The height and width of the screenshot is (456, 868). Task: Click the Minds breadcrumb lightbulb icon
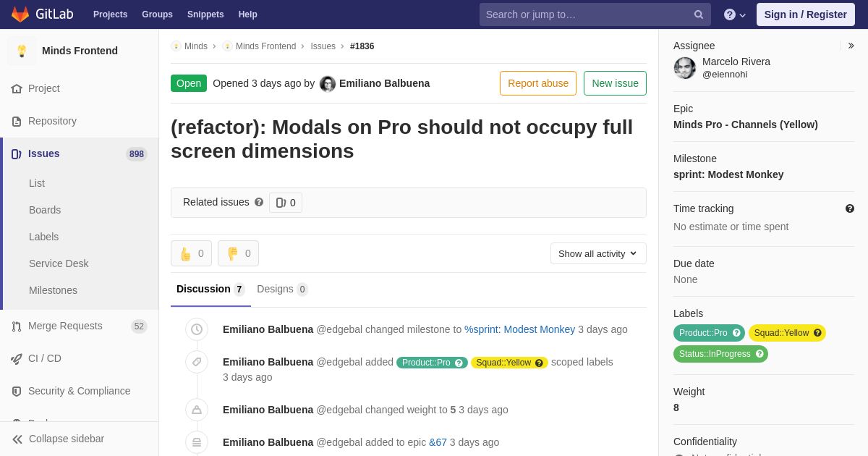click(176, 46)
